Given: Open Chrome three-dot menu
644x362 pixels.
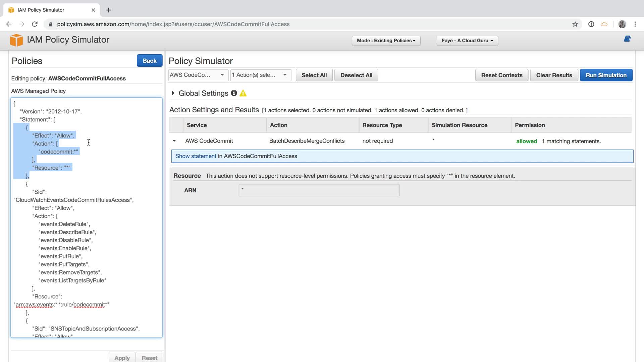Looking at the screenshot, I should click(x=635, y=24).
